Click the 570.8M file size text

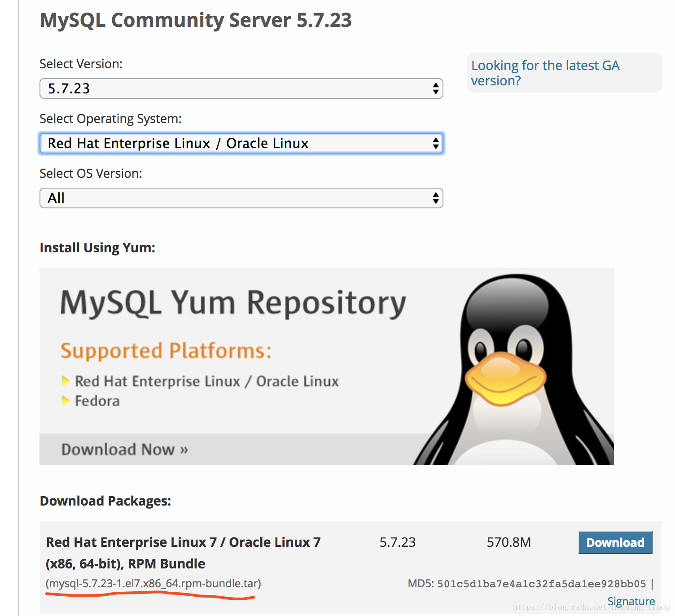click(509, 542)
